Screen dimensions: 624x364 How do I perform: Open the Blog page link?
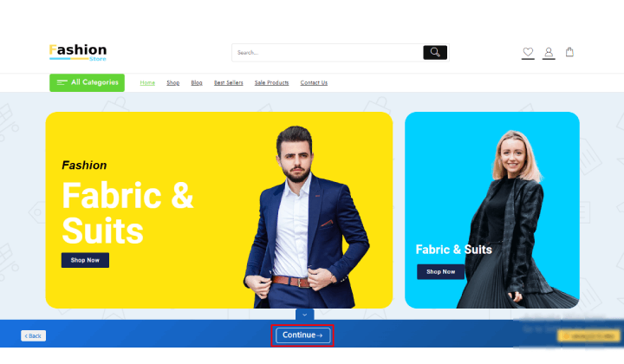[x=197, y=82]
